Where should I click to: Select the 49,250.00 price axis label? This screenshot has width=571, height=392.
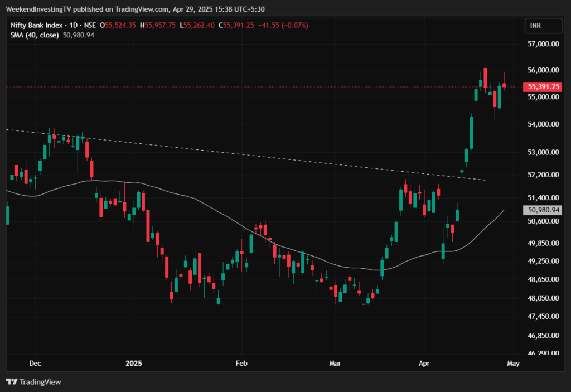(543, 261)
